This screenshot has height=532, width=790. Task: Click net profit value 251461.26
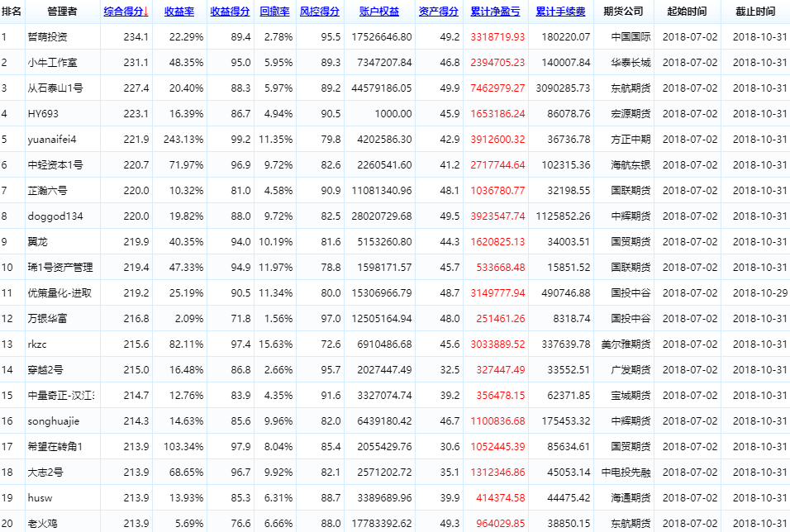[x=500, y=318]
